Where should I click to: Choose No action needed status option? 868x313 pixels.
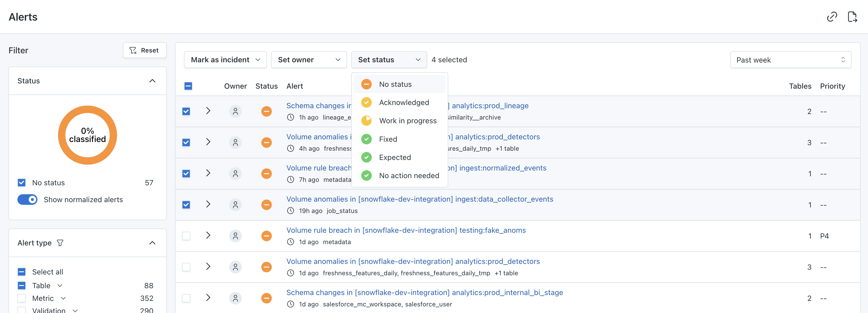click(408, 176)
